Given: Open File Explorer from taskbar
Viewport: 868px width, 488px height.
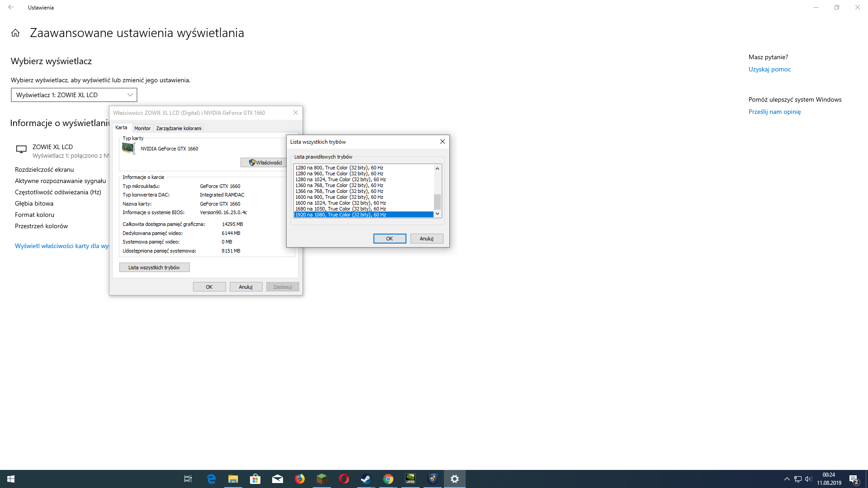Looking at the screenshot, I should [x=233, y=479].
